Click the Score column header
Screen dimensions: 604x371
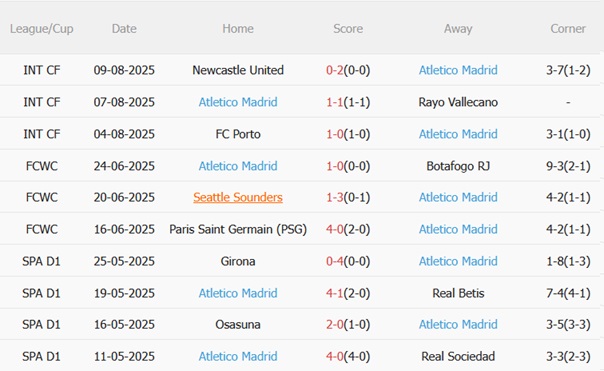point(348,29)
